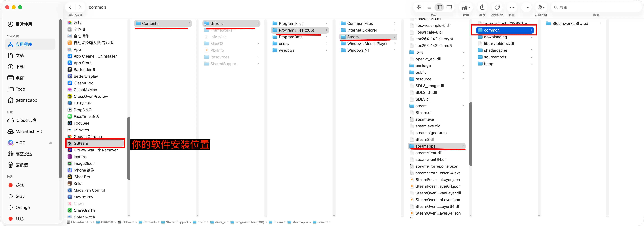Switch to icon grid view

pyautogui.click(x=419, y=7)
